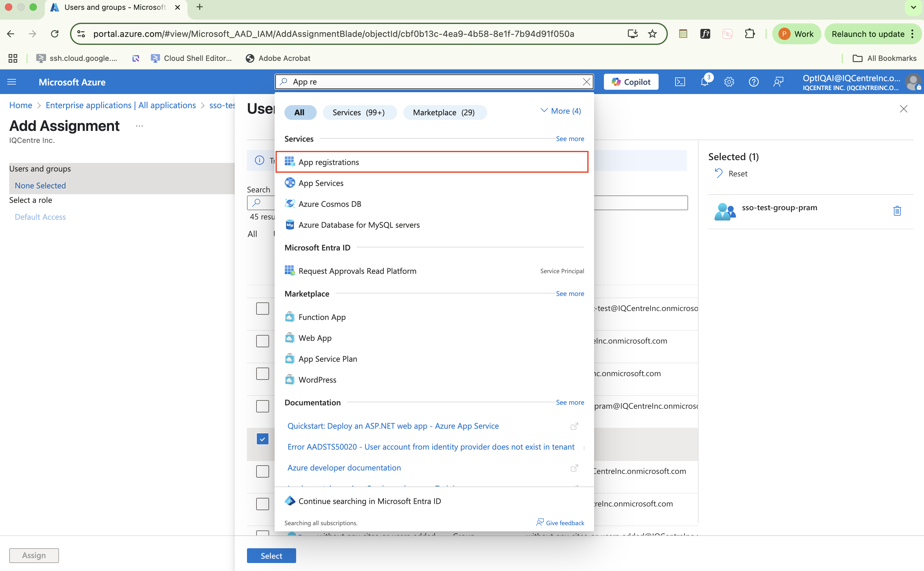
Task: Open the Add Assignment ellipsis menu
Action: (139, 126)
